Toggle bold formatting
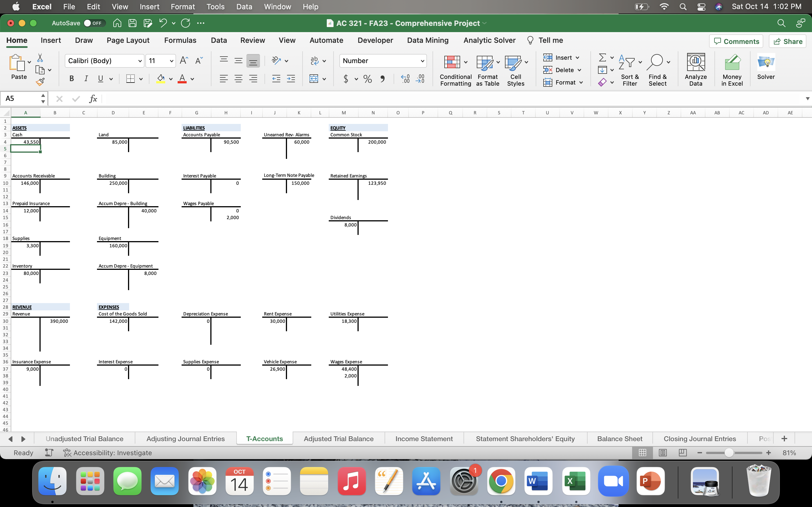Screen dimensions: 812x507 pos(71,79)
